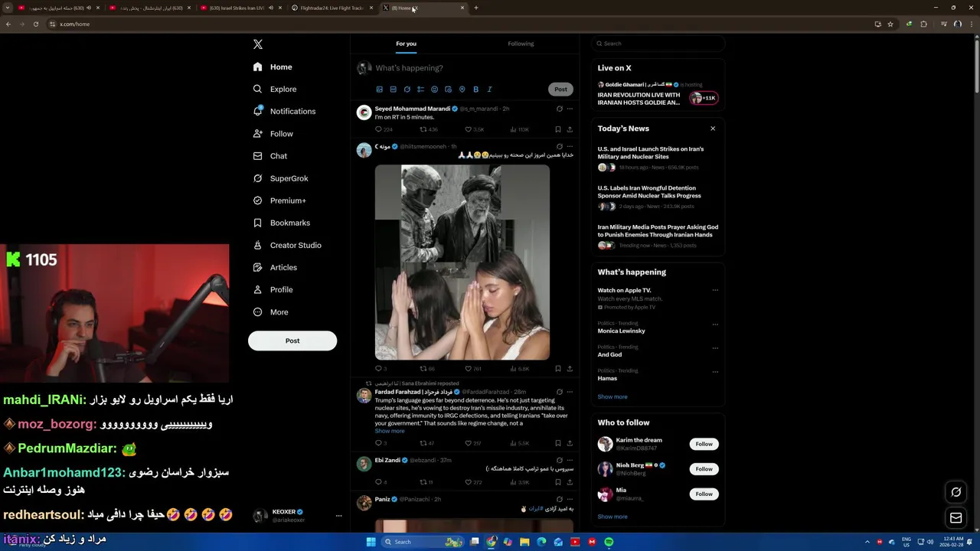Like Fardad Farahzad's post
Screen dimensions: 980x551
pos(469,443)
